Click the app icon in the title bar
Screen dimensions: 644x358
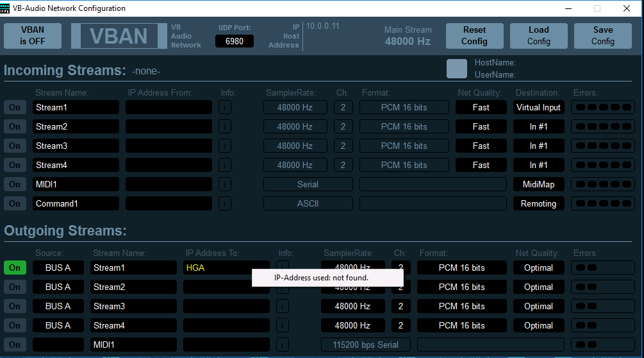point(5,8)
